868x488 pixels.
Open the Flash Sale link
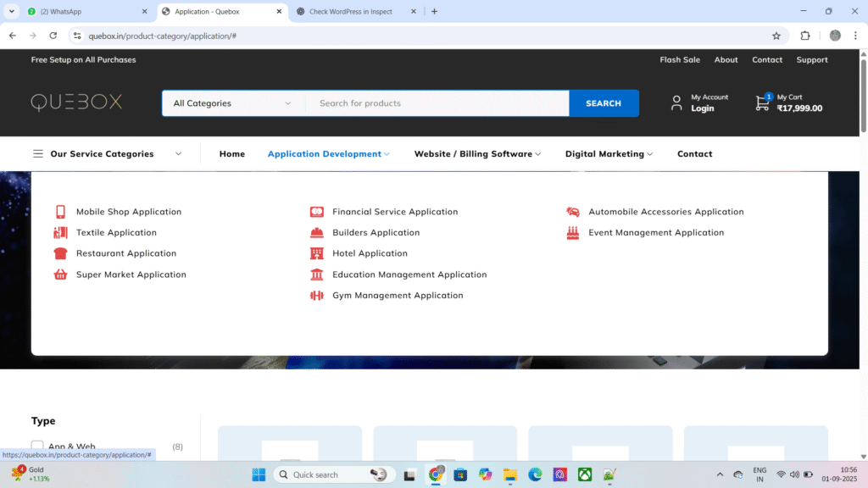point(680,60)
